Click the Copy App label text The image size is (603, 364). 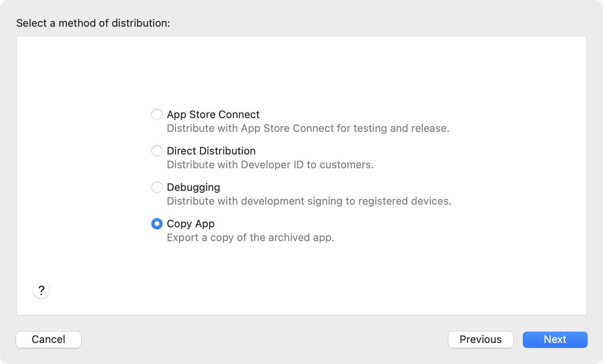[x=191, y=224]
